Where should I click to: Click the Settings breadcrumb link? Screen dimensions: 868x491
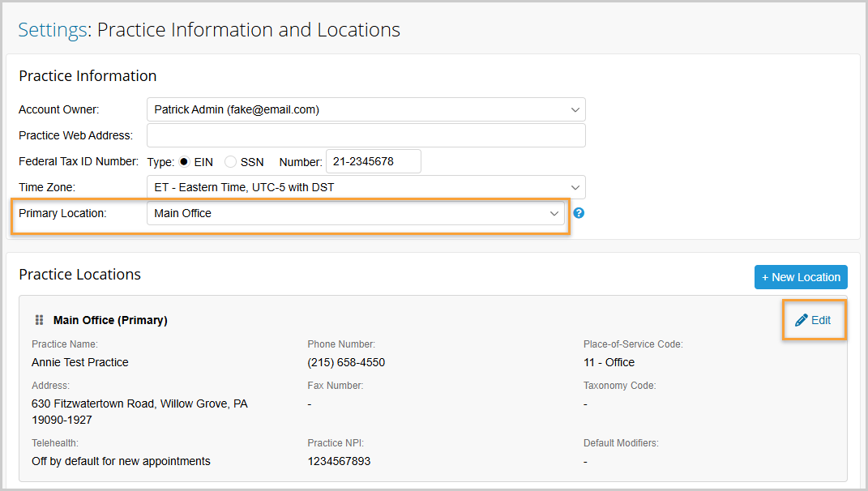pyautogui.click(x=53, y=30)
